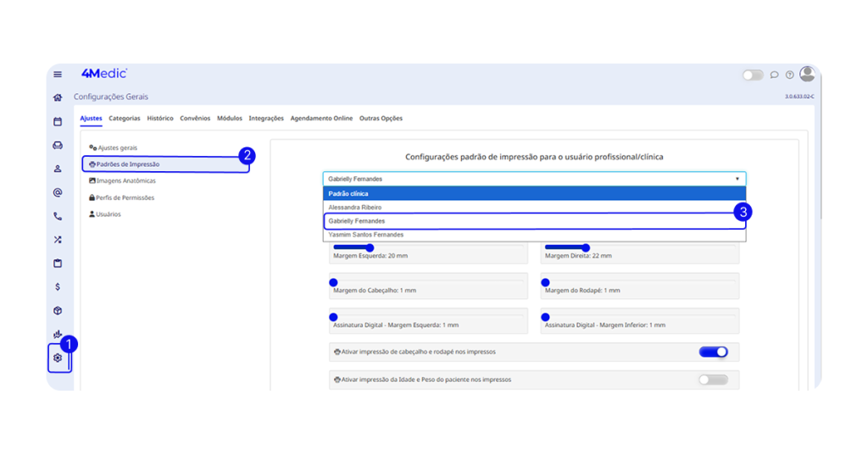Switch to the Categorias tab
Screen dimensions: 868x455
click(125, 119)
